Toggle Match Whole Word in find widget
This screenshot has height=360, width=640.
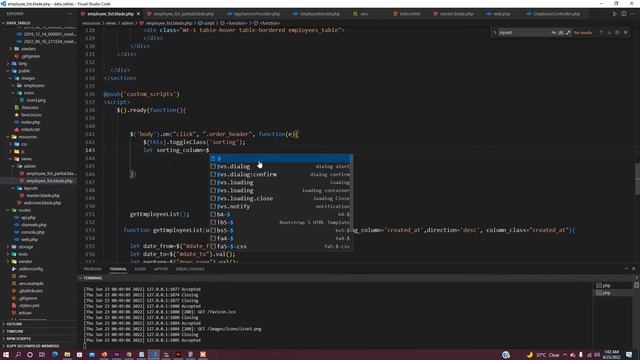(561, 32)
